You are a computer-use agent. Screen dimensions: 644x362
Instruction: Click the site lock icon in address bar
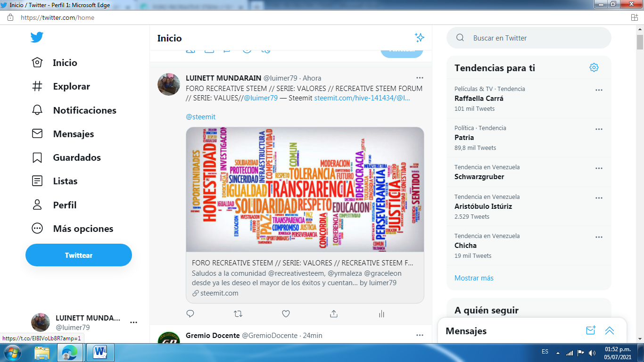[10, 17]
